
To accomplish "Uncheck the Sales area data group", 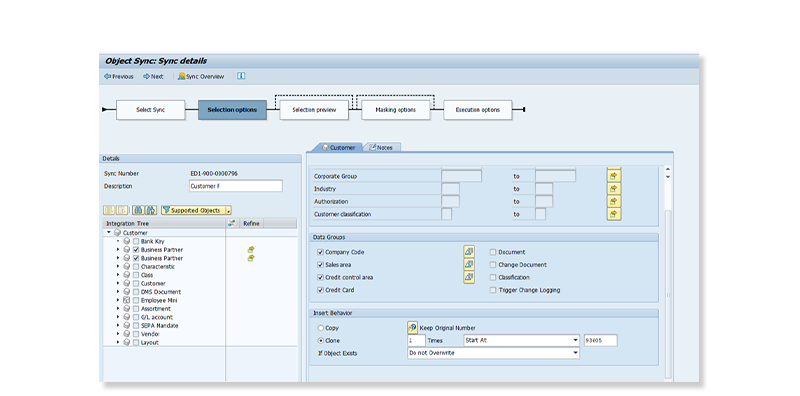I will (x=320, y=265).
